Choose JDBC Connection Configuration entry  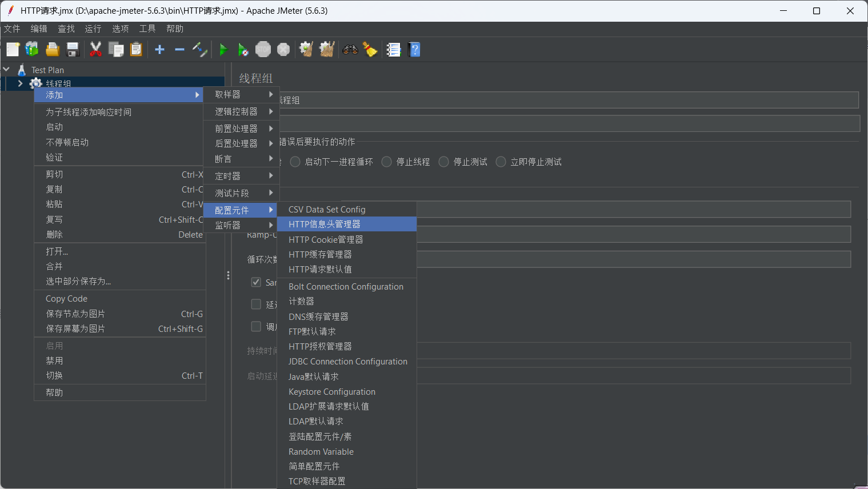coord(347,362)
